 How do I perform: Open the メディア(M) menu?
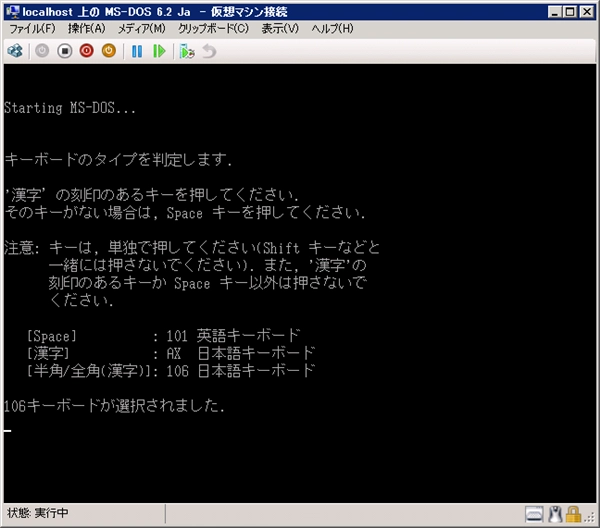point(142,28)
